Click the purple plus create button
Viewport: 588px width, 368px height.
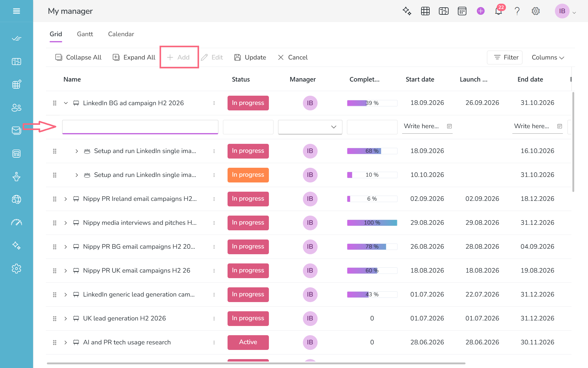click(x=481, y=11)
